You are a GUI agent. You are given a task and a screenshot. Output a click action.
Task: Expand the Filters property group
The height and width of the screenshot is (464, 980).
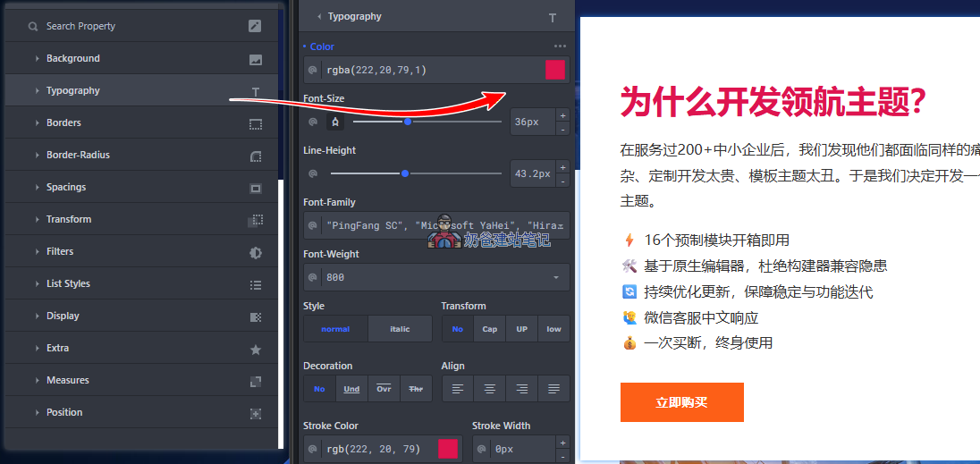(141, 251)
